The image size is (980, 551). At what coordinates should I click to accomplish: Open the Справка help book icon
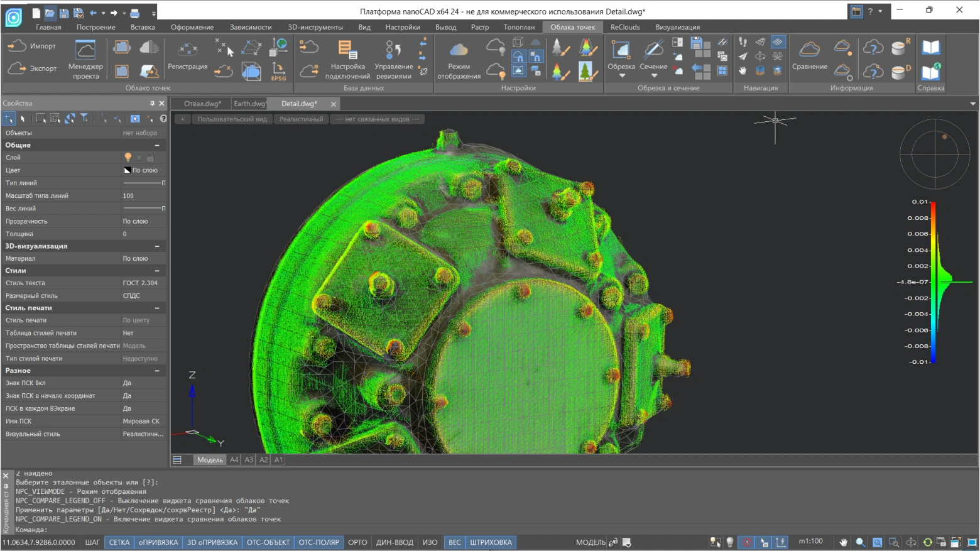[x=930, y=48]
